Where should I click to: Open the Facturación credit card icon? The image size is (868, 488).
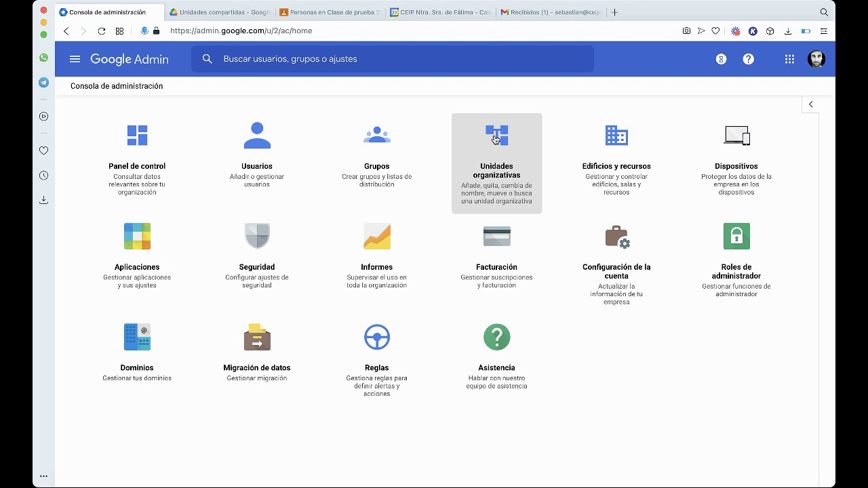496,236
